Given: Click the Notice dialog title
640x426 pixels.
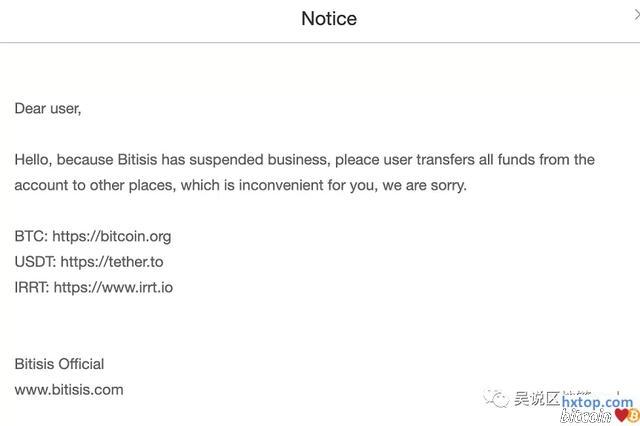Looking at the screenshot, I should pyautogui.click(x=329, y=19).
